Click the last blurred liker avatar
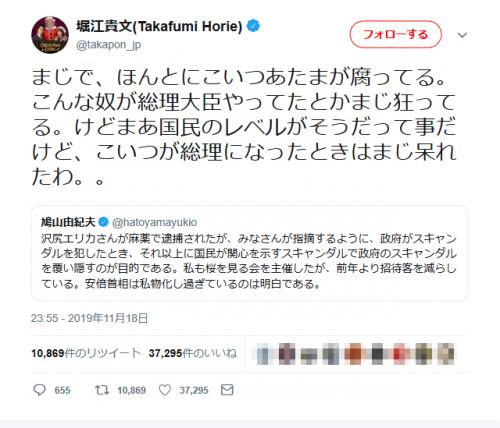 click(446, 354)
